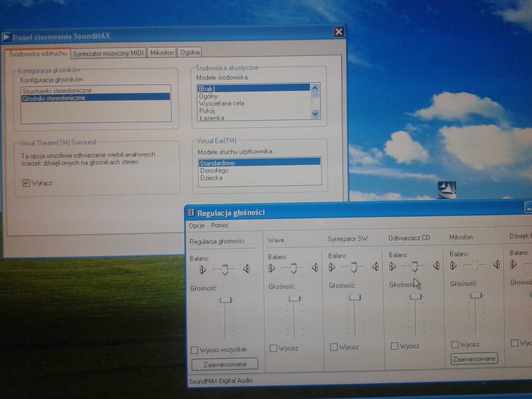Click the Syntezator SW balance slider handle
This screenshot has width=532, height=399.
354,267
